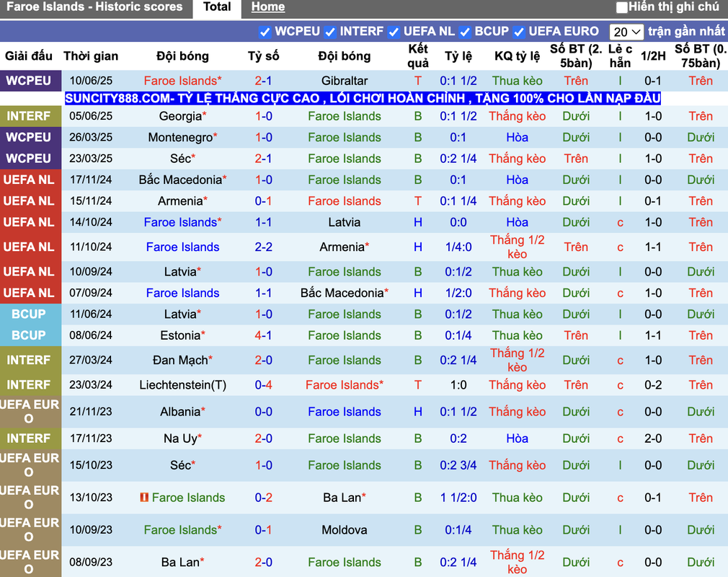This screenshot has width=728, height=577.
Task: Open the 20 recent matches dropdown
Action: pyautogui.click(x=626, y=32)
